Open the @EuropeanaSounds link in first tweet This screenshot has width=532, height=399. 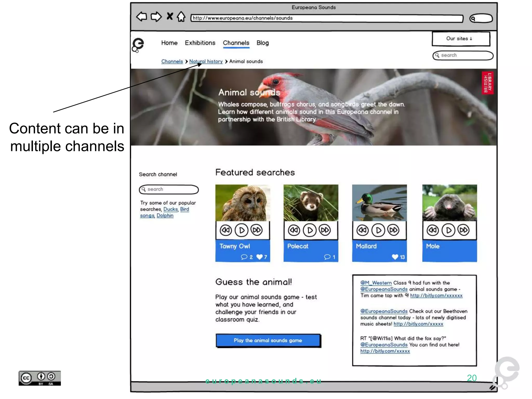tap(384, 289)
